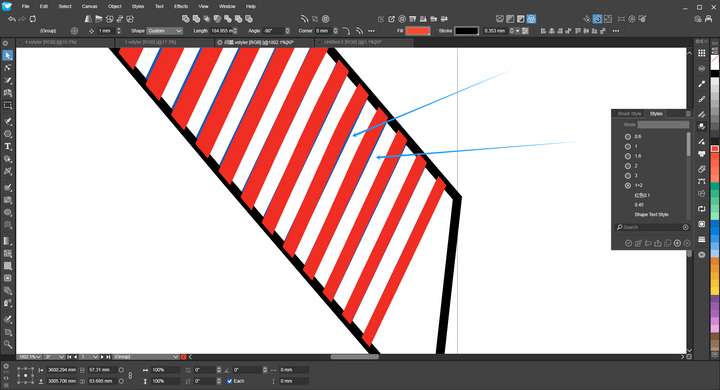Switch to the Styles panel tab
This screenshot has height=390, width=720.
click(x=656, y=113)
